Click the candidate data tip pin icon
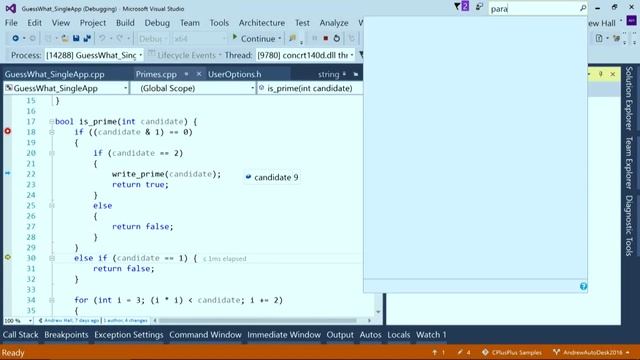The height and width of the screenshot is (360, 640). pyautogui.click(x=248, y=177)
